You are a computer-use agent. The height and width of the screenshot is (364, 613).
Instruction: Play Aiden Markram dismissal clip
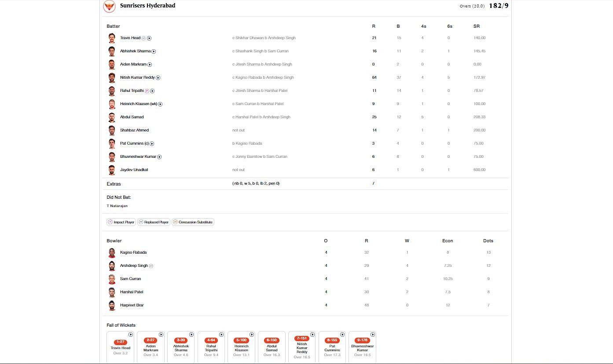pos(150,65)
